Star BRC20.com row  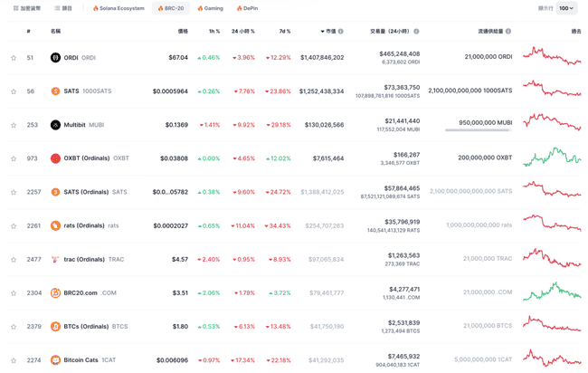pyautogui.click(x=14, y=293)
